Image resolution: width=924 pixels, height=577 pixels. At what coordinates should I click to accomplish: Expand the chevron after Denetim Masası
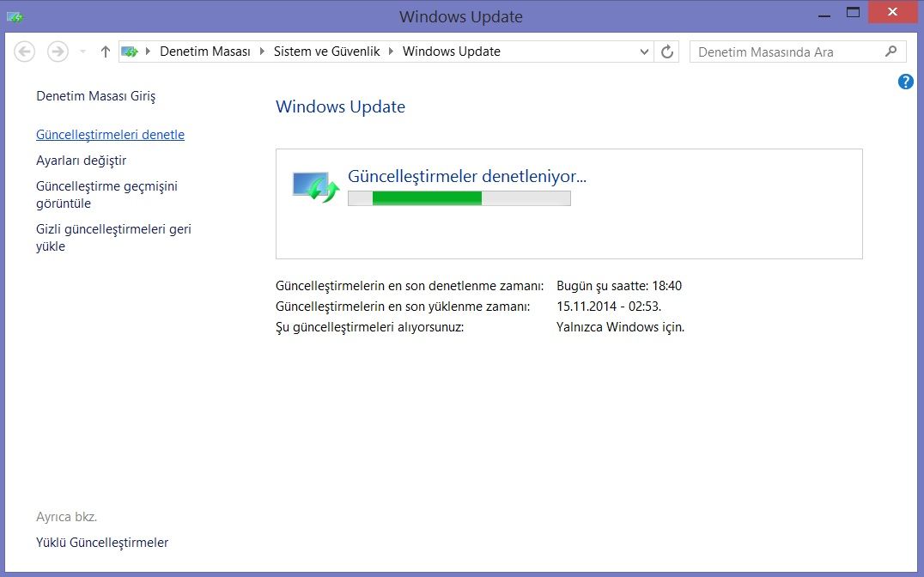(262, 52)
